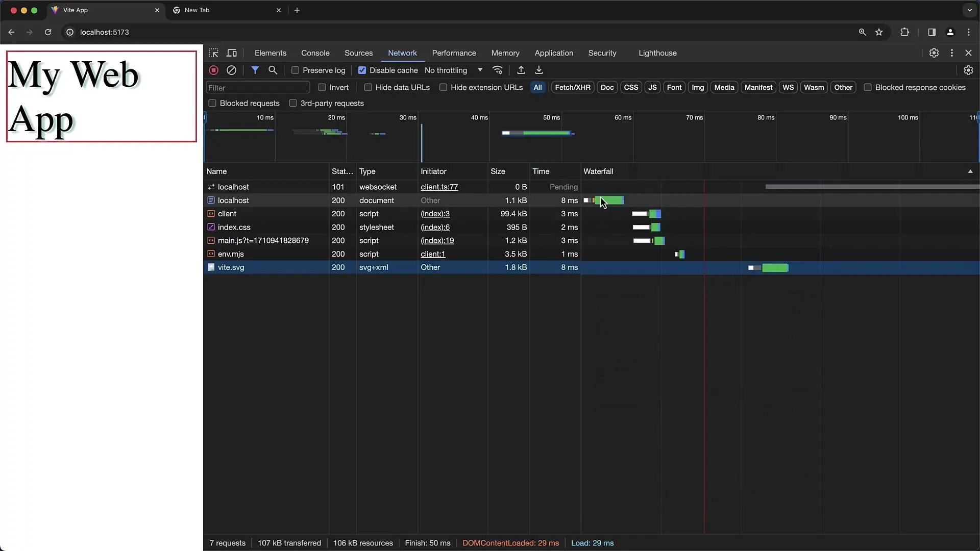Click the import HAR file icon
This screenshot has height=551, width=980.
point(521,70)
